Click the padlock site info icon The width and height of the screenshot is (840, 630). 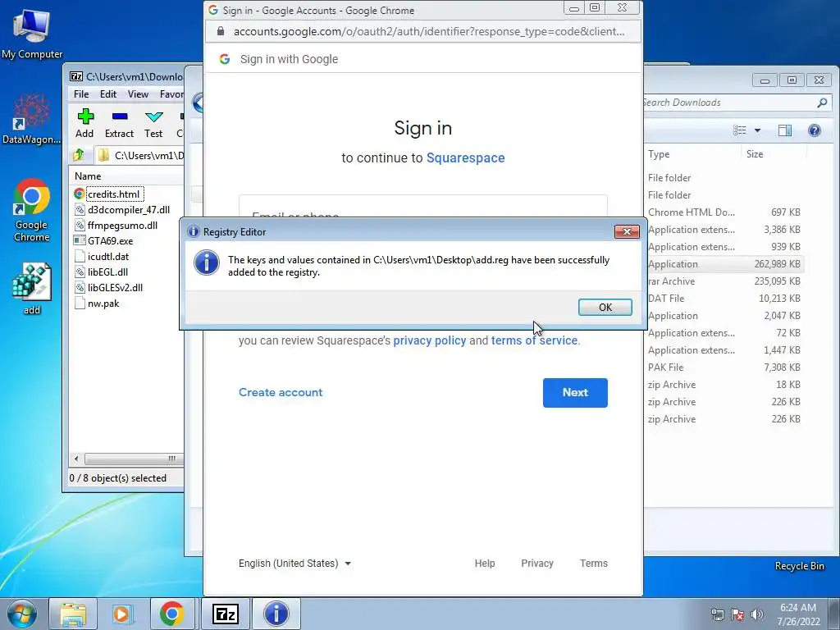coord(220,32)
